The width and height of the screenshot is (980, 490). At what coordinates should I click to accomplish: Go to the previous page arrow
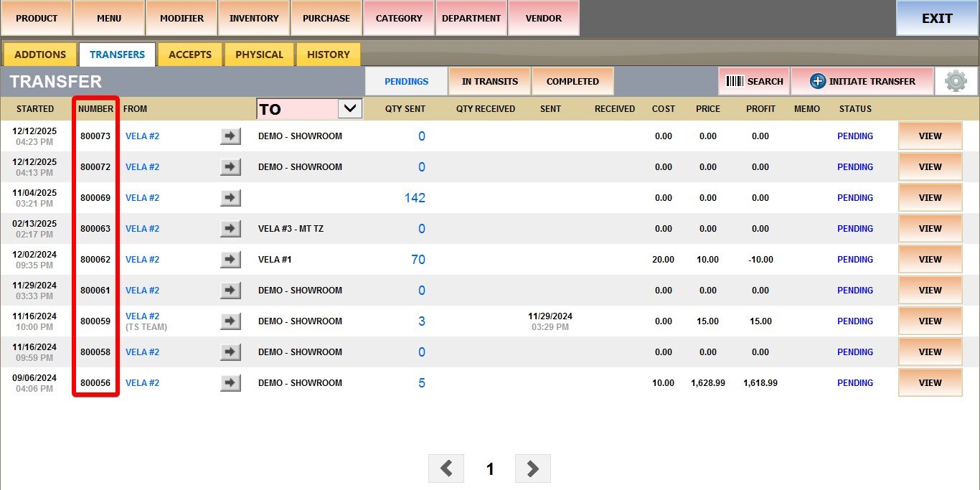pos(446,468)
